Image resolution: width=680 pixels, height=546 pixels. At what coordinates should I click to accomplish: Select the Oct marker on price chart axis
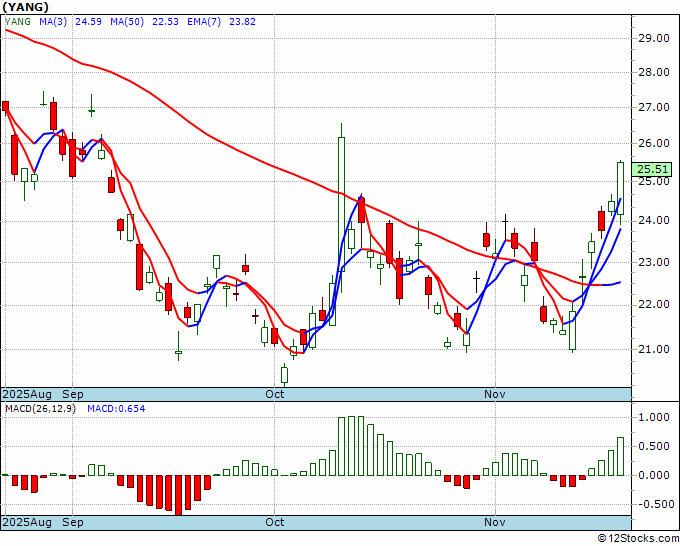pos(275,394)
